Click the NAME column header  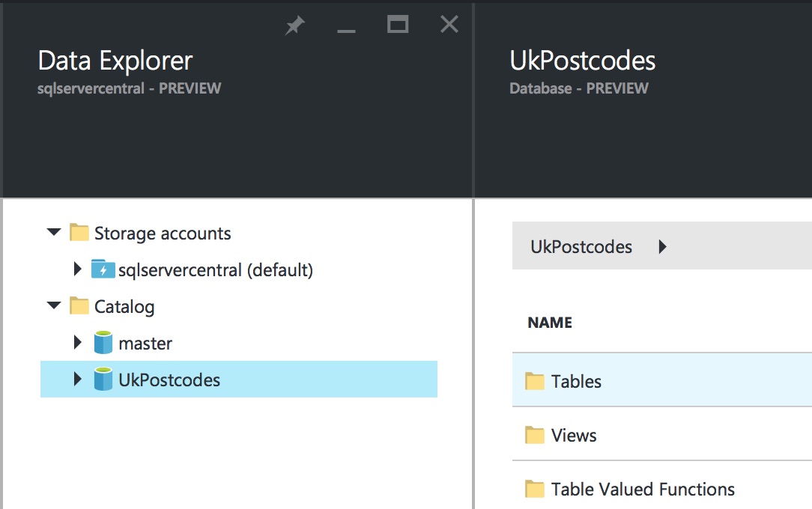click(x=550, y=323)
